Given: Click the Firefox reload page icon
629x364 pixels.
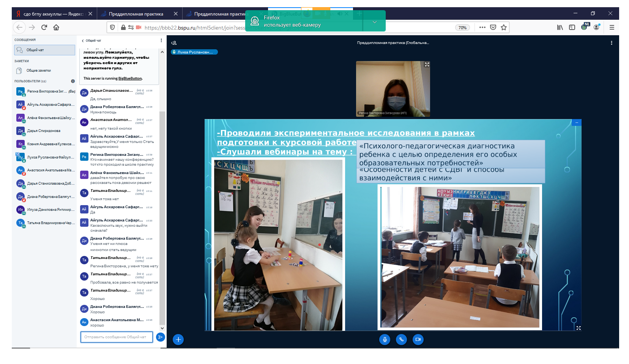Looking at the screenshot, I should pyautogui.click(x=44, y=27).
